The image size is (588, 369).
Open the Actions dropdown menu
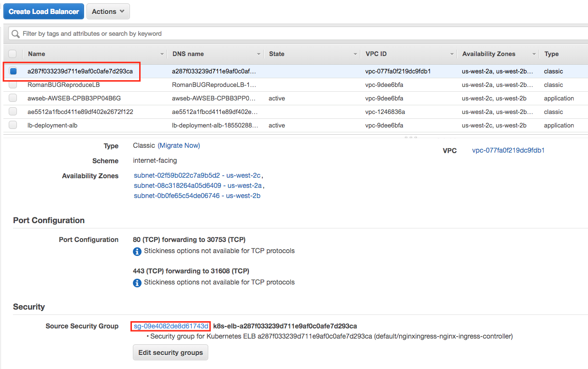pyautogui.click(x=108, y=12)
